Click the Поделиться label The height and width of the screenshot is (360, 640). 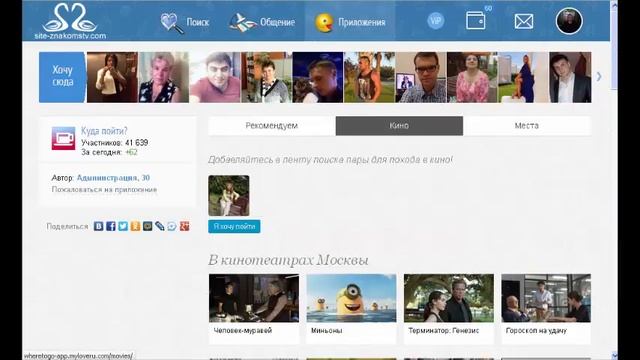click(67, 227)
